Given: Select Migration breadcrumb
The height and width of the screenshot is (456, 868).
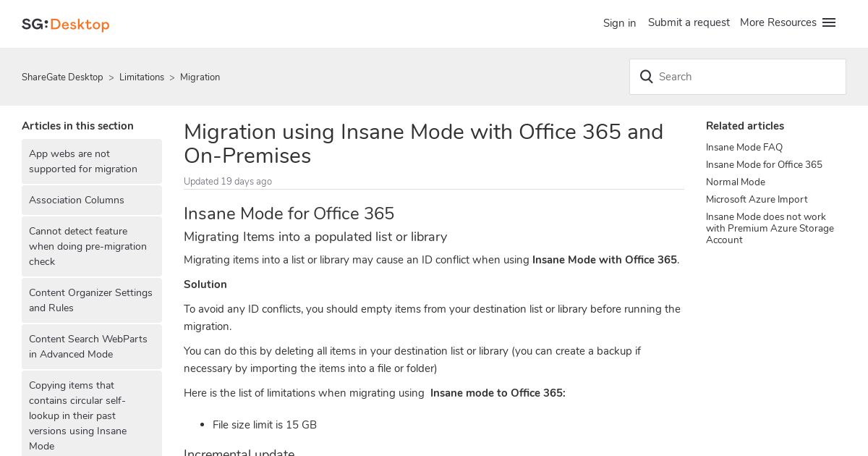Looking at the screenshot, I should 200,77.
